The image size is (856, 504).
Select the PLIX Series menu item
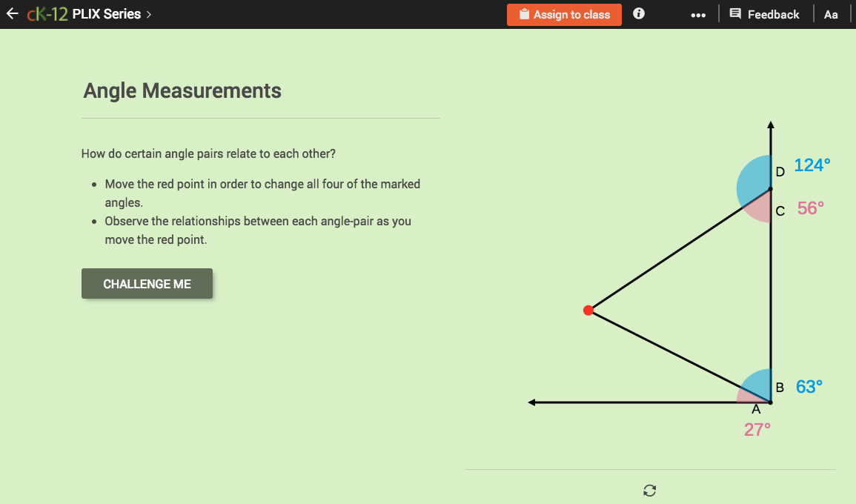pyautogui.click(x=106, y=13)
